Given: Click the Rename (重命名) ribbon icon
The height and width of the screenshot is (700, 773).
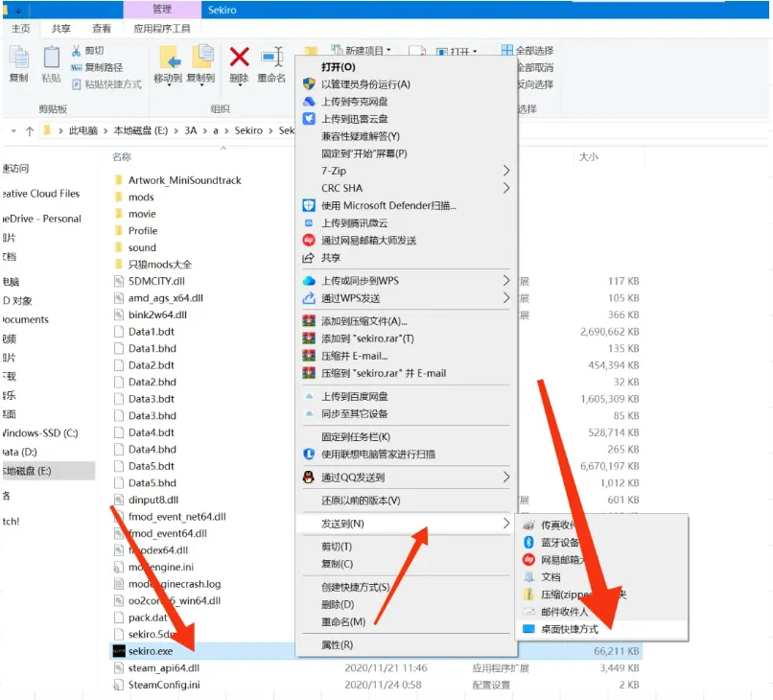Looking at the screenshot, I should click(x=271, y=63).
